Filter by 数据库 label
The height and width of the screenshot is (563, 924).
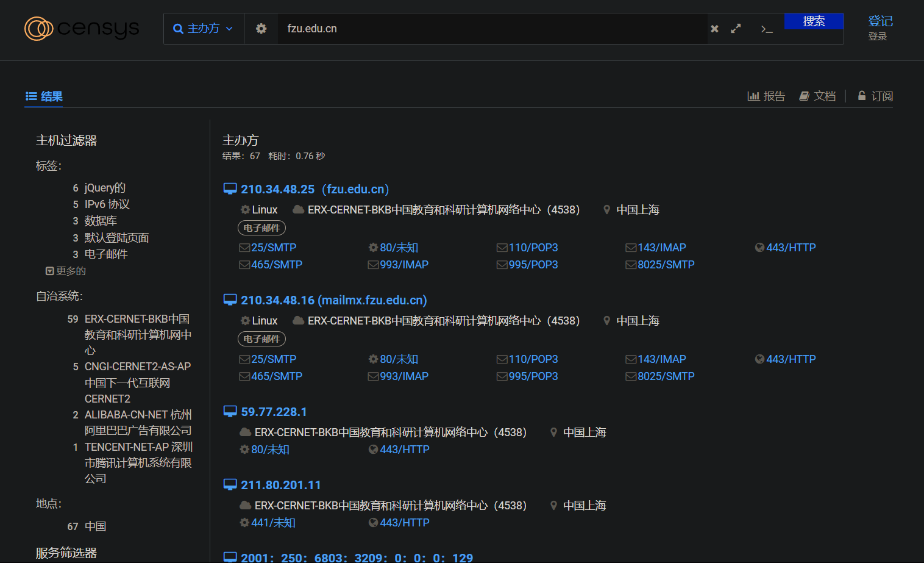tap(101, 221)
